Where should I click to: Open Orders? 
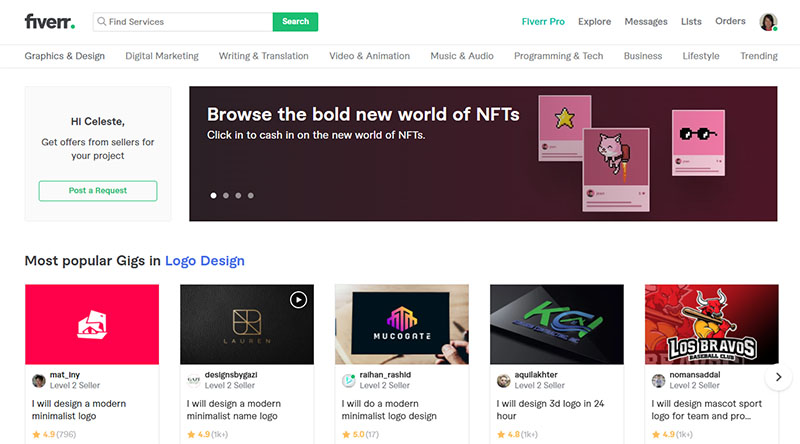pyautogui.click(x=730, y=21)
